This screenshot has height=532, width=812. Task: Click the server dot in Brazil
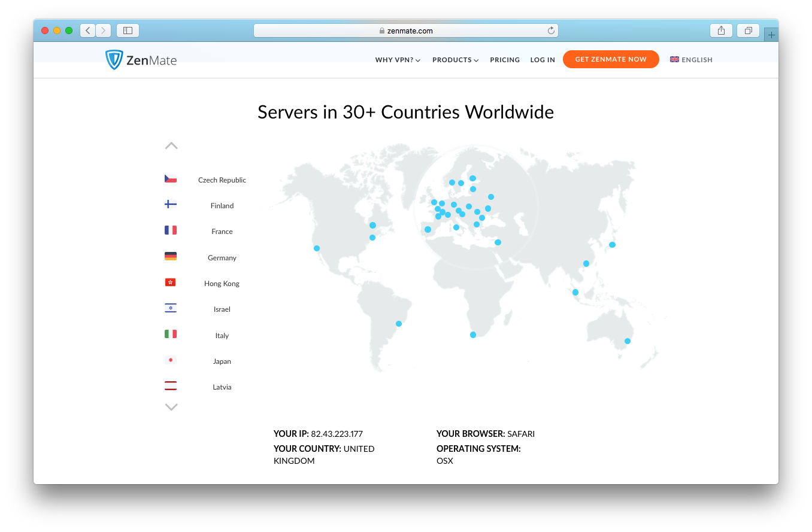[399, 324]
